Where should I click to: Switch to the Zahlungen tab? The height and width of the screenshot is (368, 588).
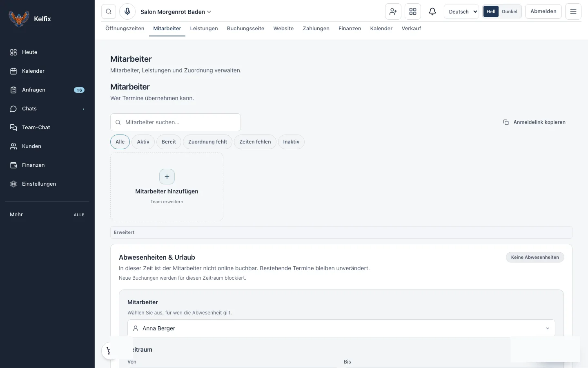pos(316,29)
